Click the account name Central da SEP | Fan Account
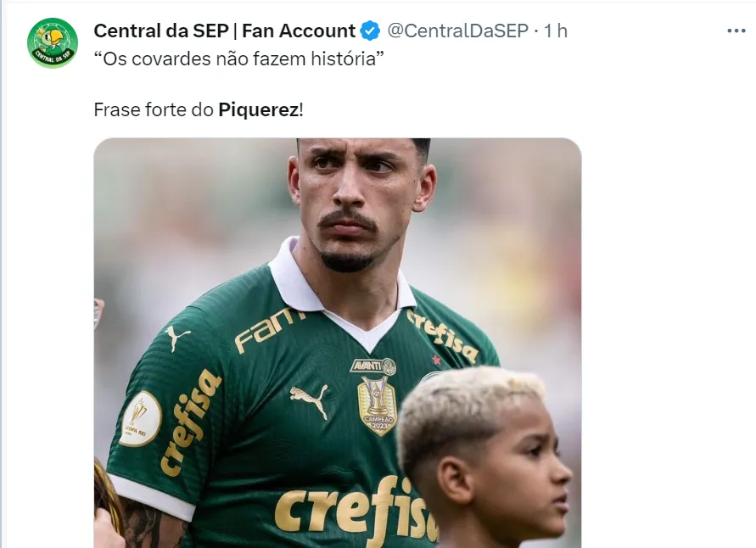Screen dimensions: 756x548 [224, 31]
